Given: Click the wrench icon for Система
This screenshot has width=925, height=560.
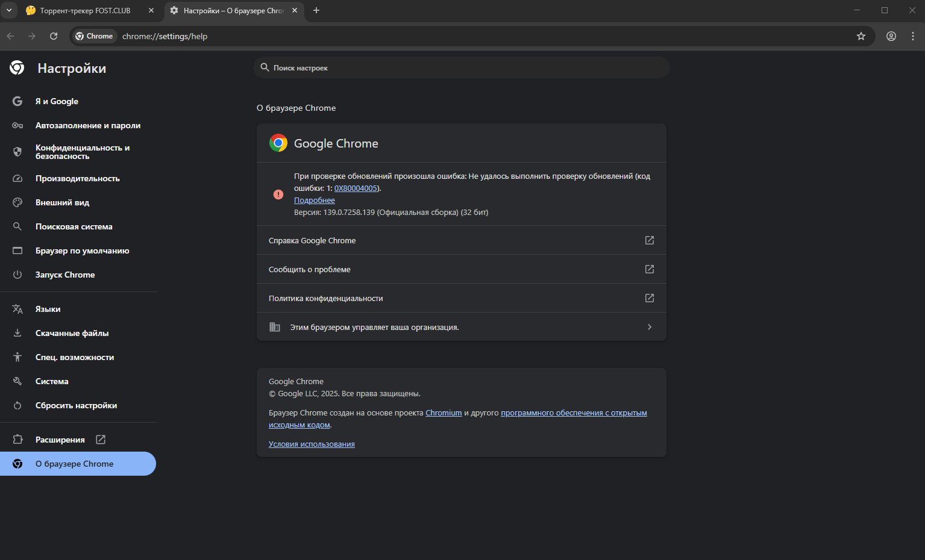Looking at the screenshot, I should [x=17, y=381].
